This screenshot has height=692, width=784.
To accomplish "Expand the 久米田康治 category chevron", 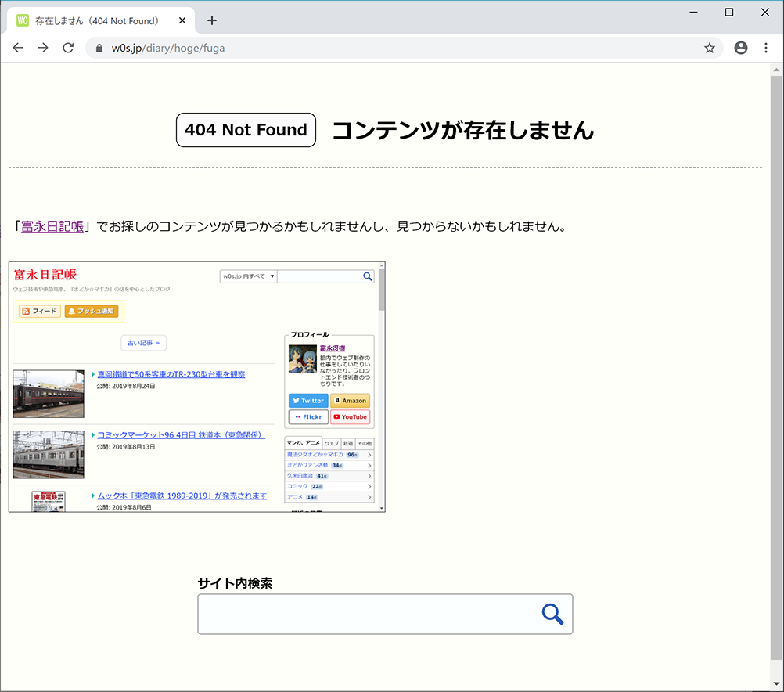I will click(x=369, y=476).
